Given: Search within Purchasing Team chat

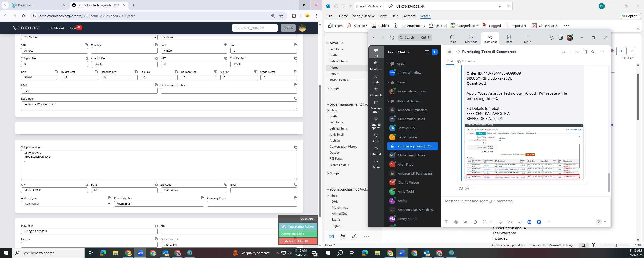Looking at the screenshot, I should click(x=593, y=52).
